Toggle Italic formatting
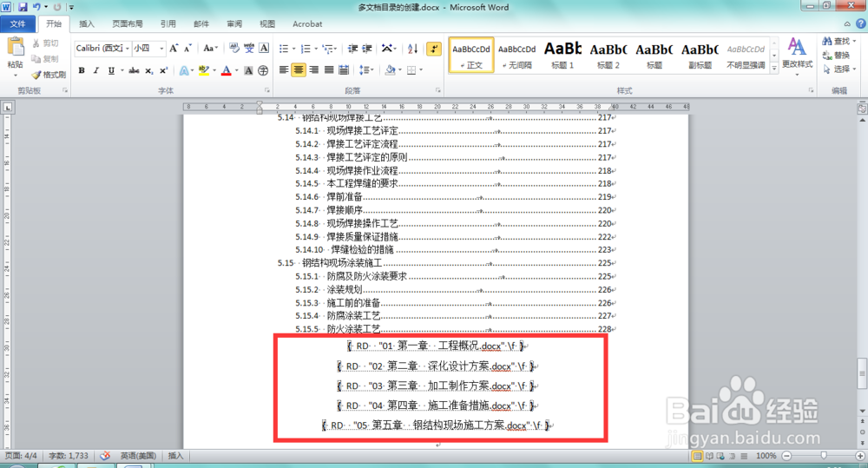Viewport: 868px width, 468px height. pos(95,70)
